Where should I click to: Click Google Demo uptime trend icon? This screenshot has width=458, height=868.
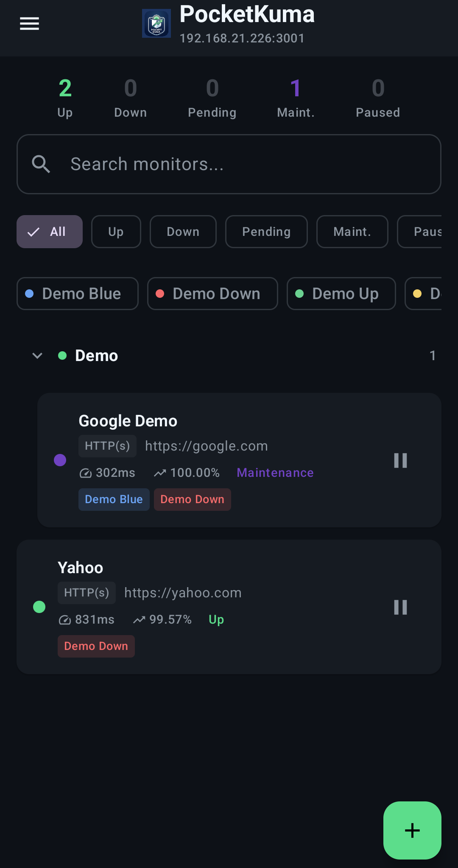coord(160,473)
